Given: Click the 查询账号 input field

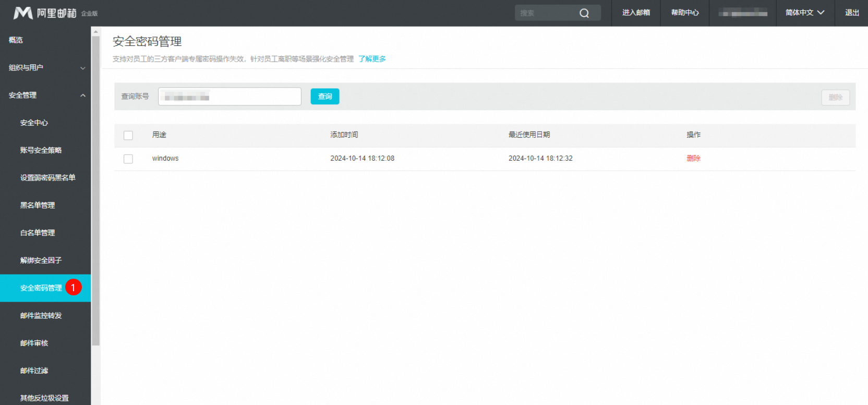Looking at the screenshot, I should click(x=230, y=97).
